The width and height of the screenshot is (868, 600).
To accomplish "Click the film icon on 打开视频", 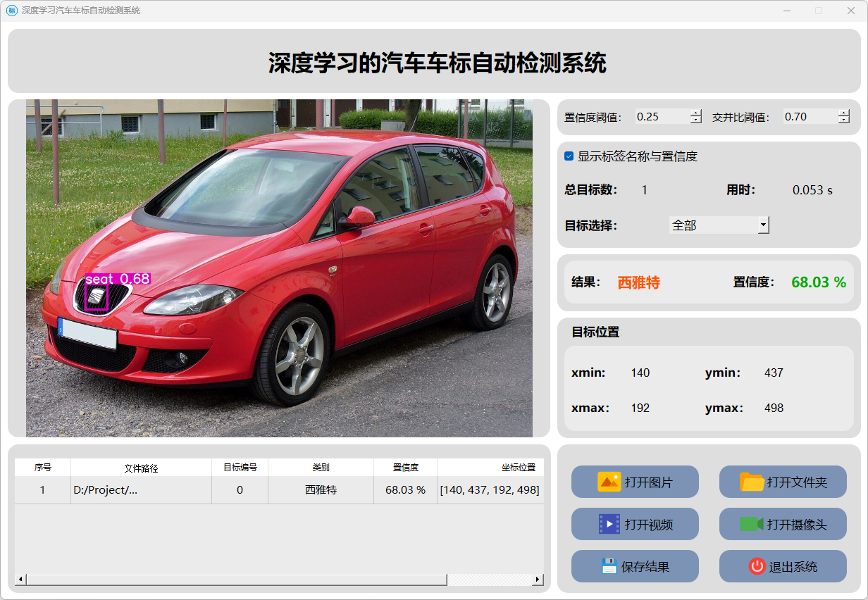I will coord(609,524).
